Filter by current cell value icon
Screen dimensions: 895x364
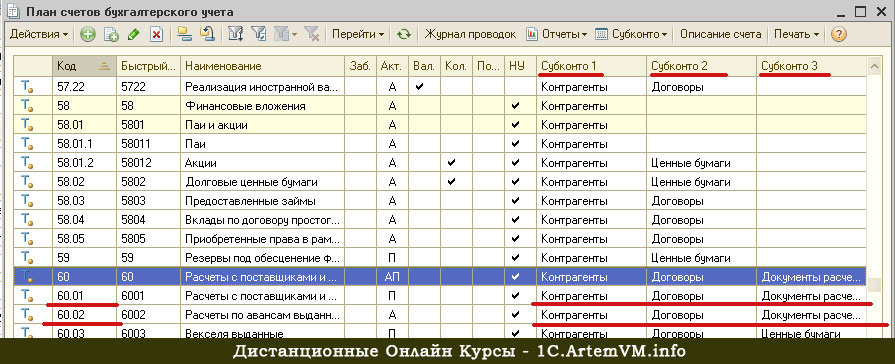pos(259,34)
